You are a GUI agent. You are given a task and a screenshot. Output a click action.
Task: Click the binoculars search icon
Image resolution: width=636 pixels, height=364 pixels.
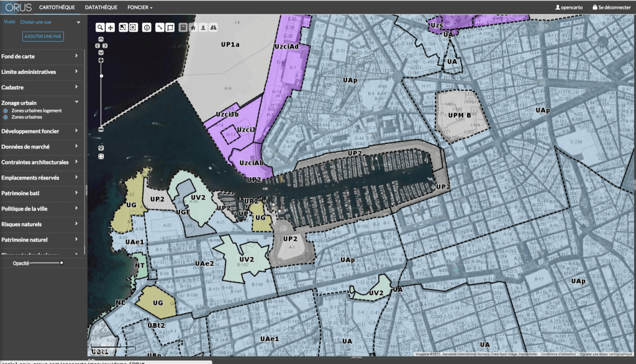[213, 27]
